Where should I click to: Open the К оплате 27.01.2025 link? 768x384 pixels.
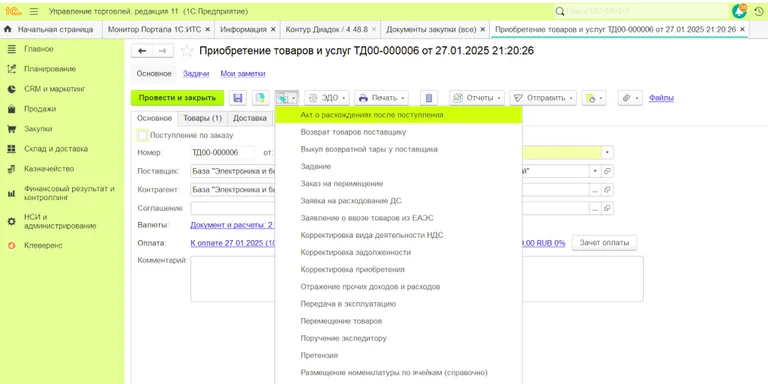pos(233,243)
